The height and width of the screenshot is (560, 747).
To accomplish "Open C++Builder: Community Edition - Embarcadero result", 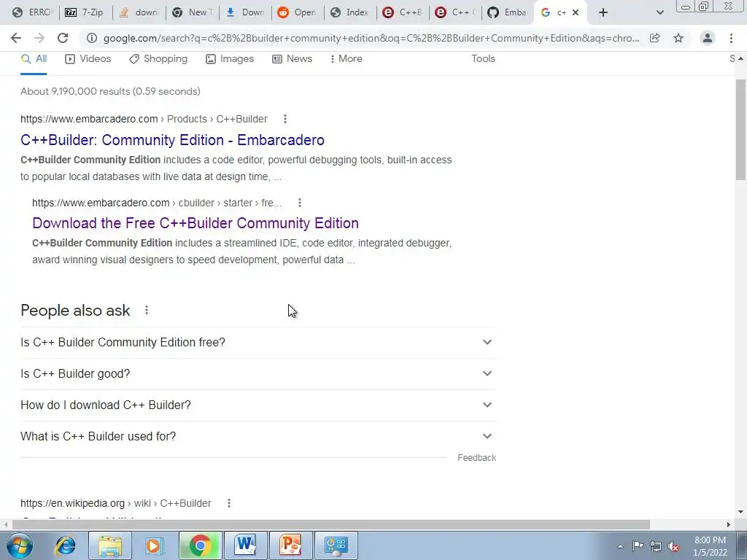I will tap(172, 140).
